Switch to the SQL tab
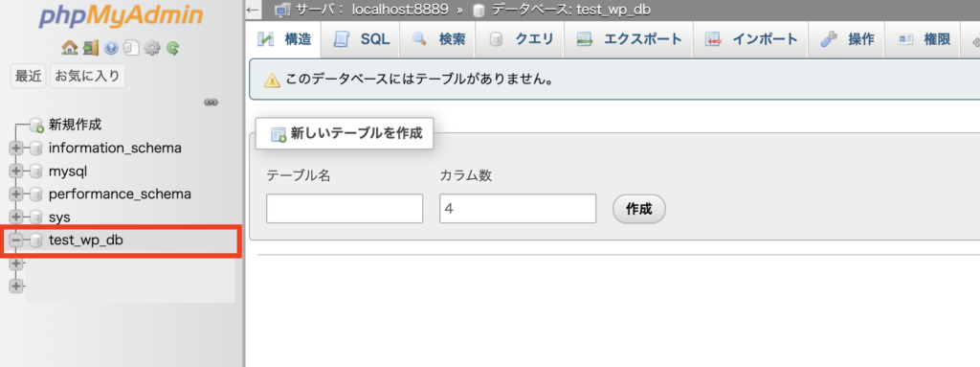Screen dimensions: 980x367 pyautogui.click(x=361, y=39)
